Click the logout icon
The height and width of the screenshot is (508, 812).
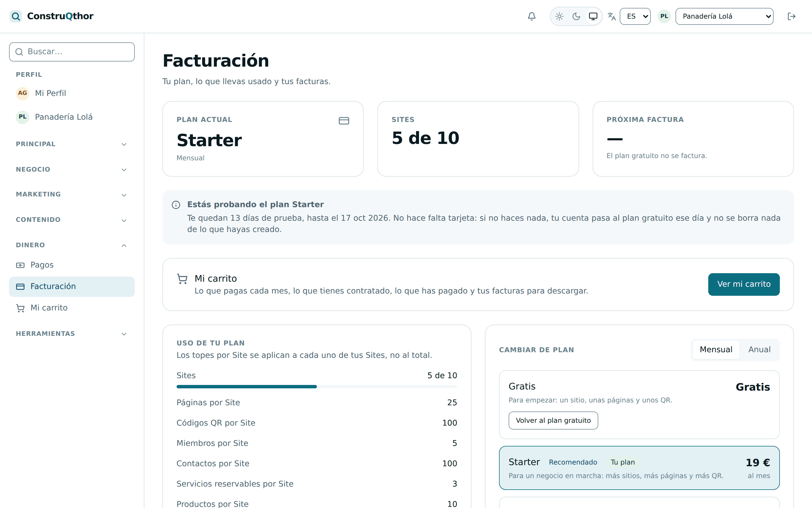(791, 16)
